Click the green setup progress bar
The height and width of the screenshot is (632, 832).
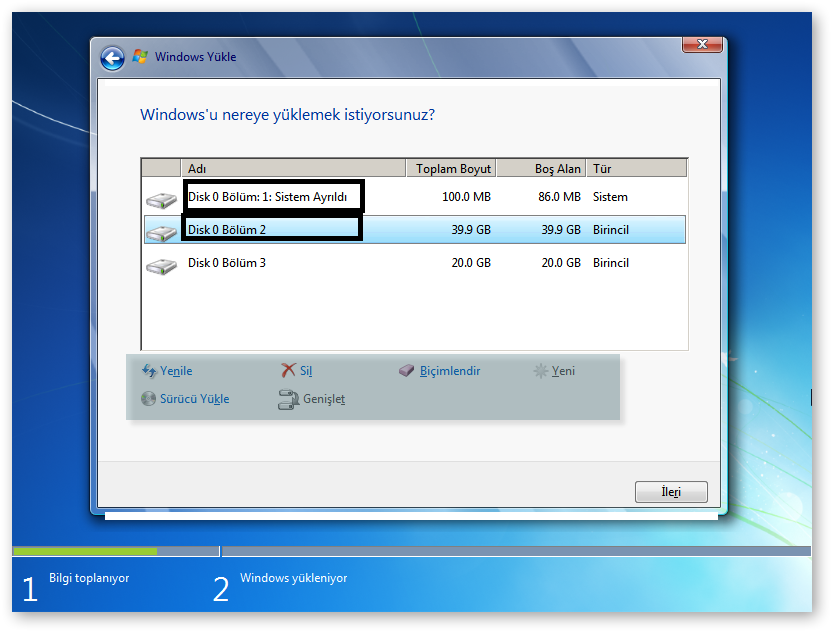85,551
